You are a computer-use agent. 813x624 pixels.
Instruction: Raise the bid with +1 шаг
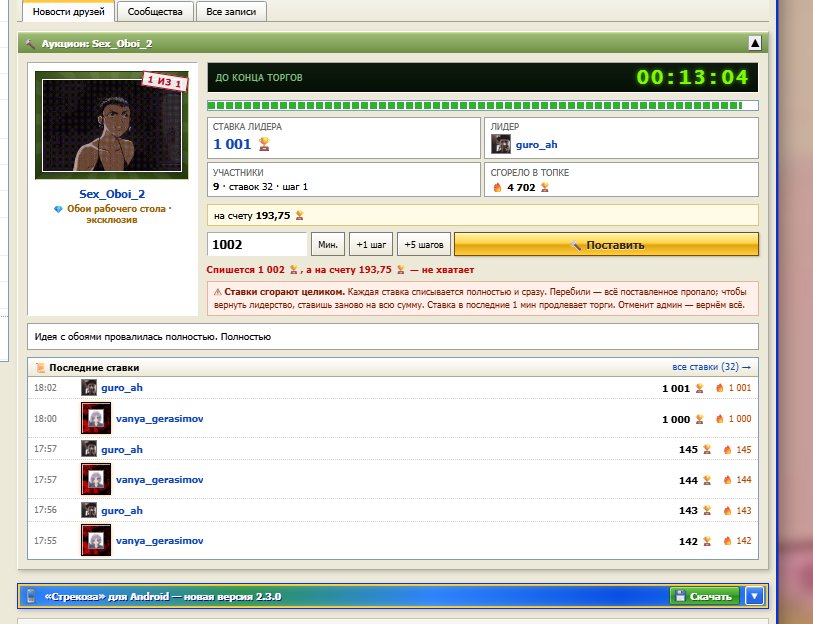(x=371, y=244)
